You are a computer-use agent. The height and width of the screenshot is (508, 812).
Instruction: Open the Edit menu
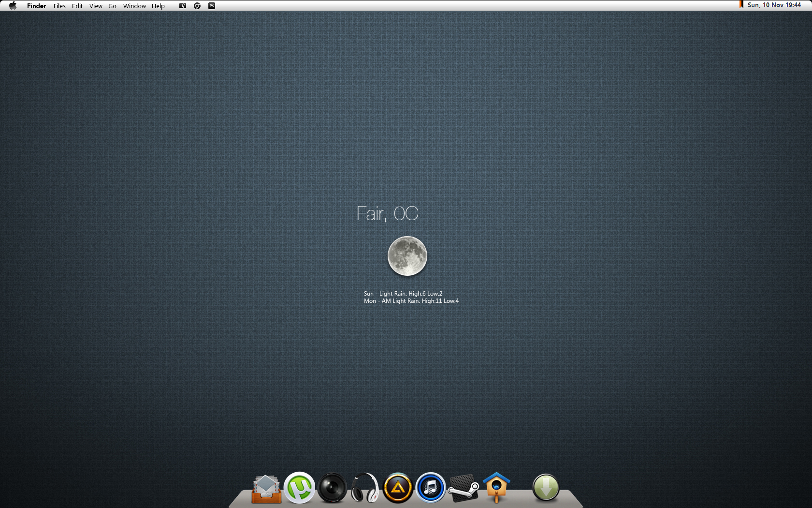pyautogui.click(x=77, y=6)
